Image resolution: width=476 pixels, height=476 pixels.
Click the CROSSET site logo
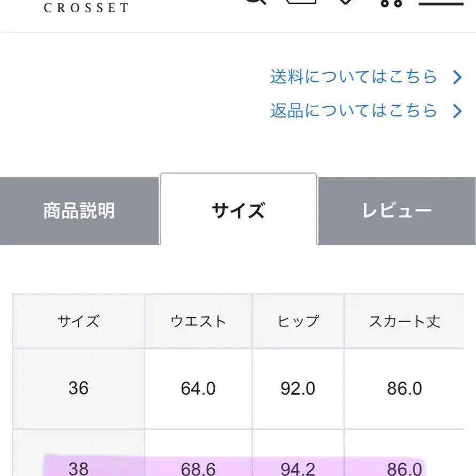point(86,8)
